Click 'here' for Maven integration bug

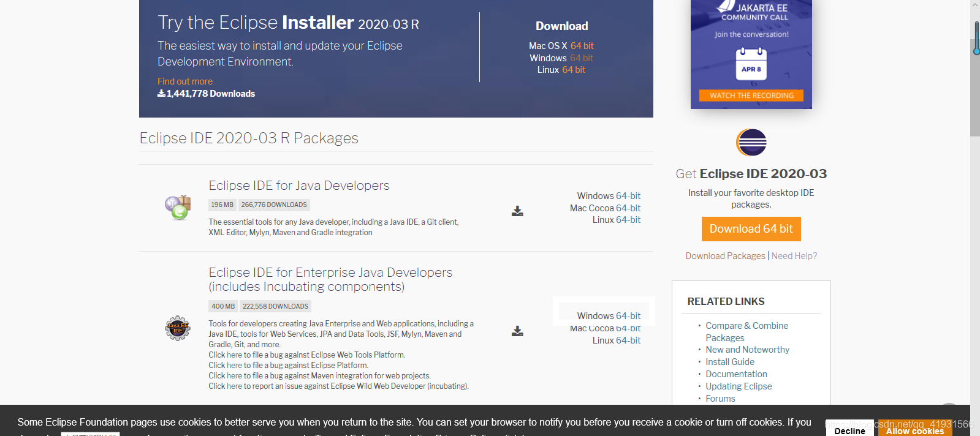pyautogui.click(x=234, y=376)
